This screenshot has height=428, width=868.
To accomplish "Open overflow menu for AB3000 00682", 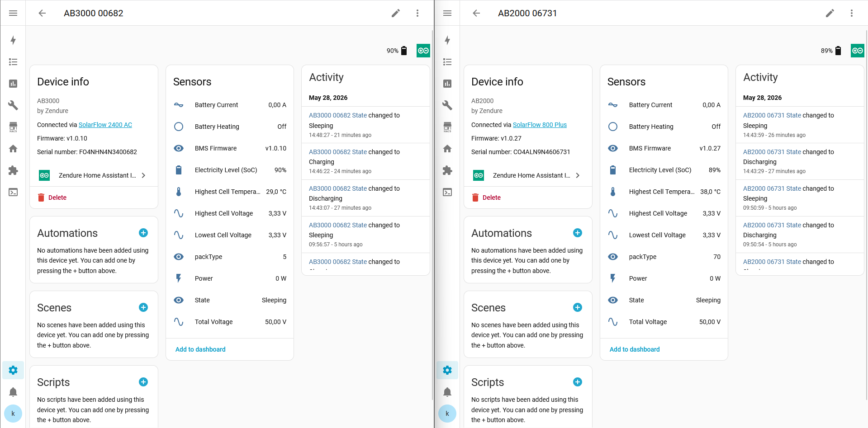I will click(x=417, y=13).
